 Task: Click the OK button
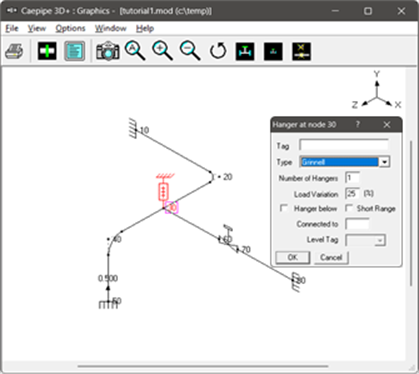pyautogui.click(x=292, y=257)
